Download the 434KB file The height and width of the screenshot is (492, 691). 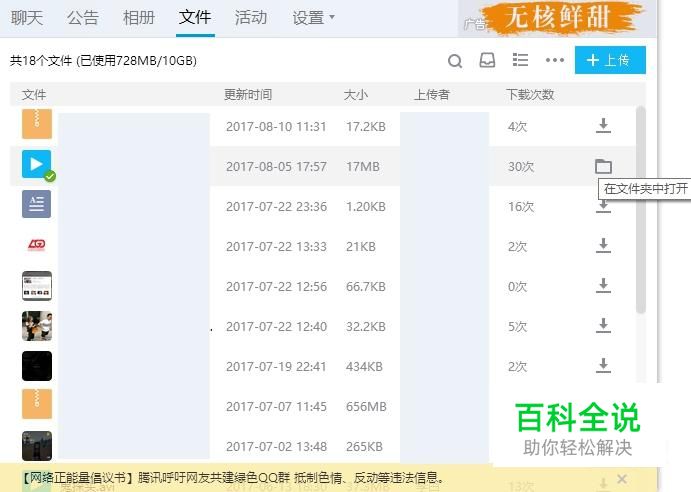(x=603, y=365)
